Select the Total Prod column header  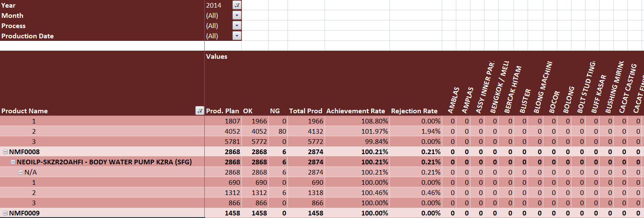pos(305,111)
